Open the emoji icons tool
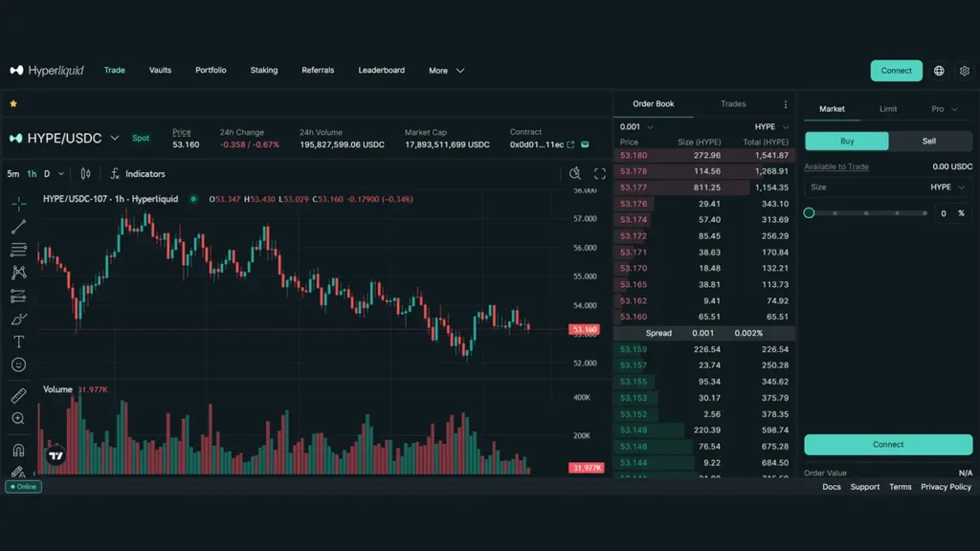Viewport: 980px width, 551px height. coord(19,364)
